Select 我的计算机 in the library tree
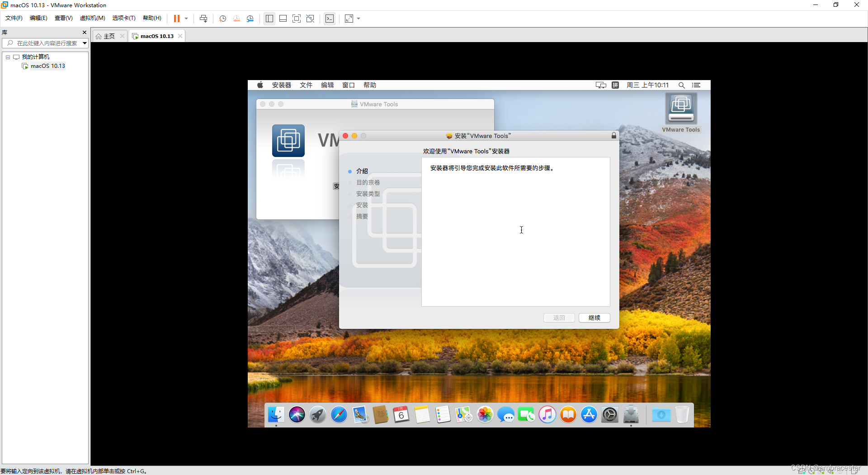 (x=36, y=57)
